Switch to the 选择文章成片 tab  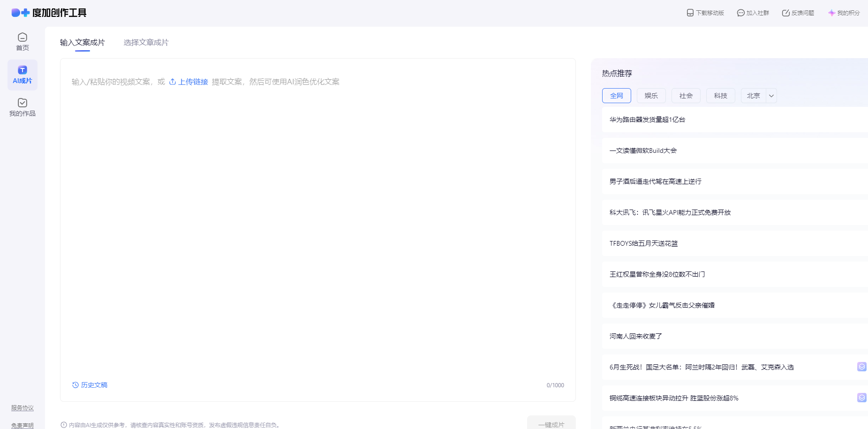tap(146, 43)
